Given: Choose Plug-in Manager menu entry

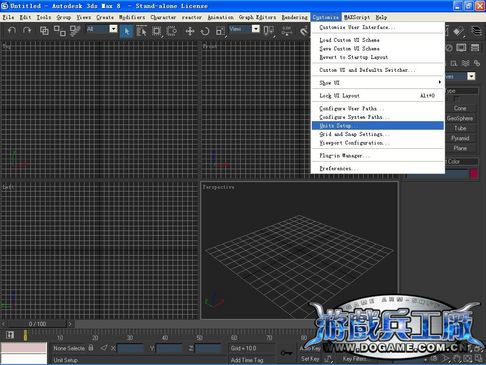Looking at the screenshot, I should [378, 156].
